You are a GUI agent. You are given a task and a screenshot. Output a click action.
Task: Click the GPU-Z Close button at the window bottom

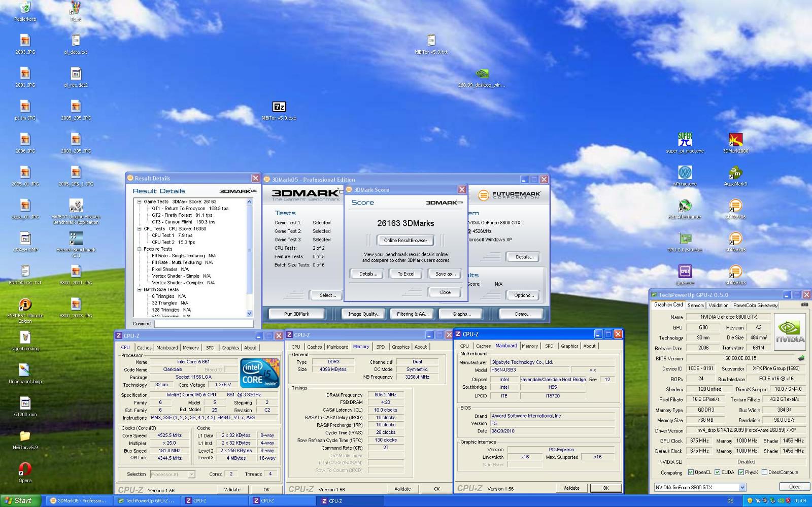tap(794, 487)
